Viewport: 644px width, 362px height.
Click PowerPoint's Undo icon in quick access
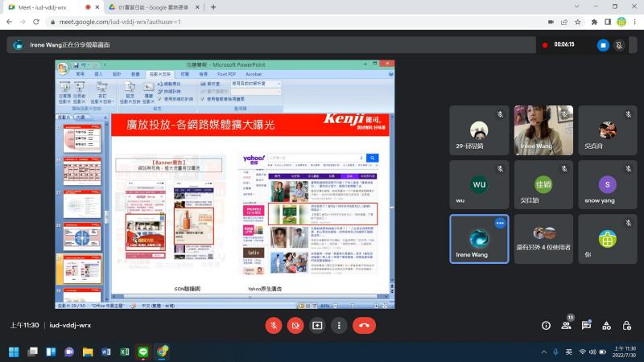coord(84,65)
